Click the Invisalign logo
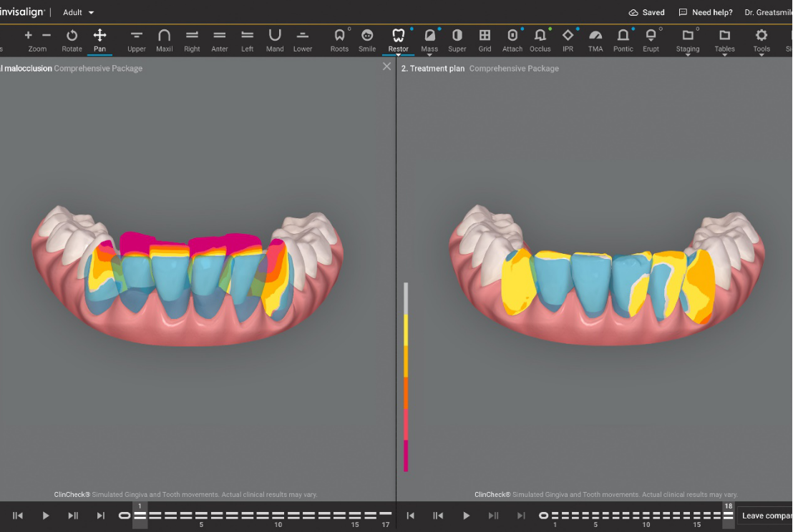Screen dimensions: 793x532 pyautogui.click(x=22, y=11)
